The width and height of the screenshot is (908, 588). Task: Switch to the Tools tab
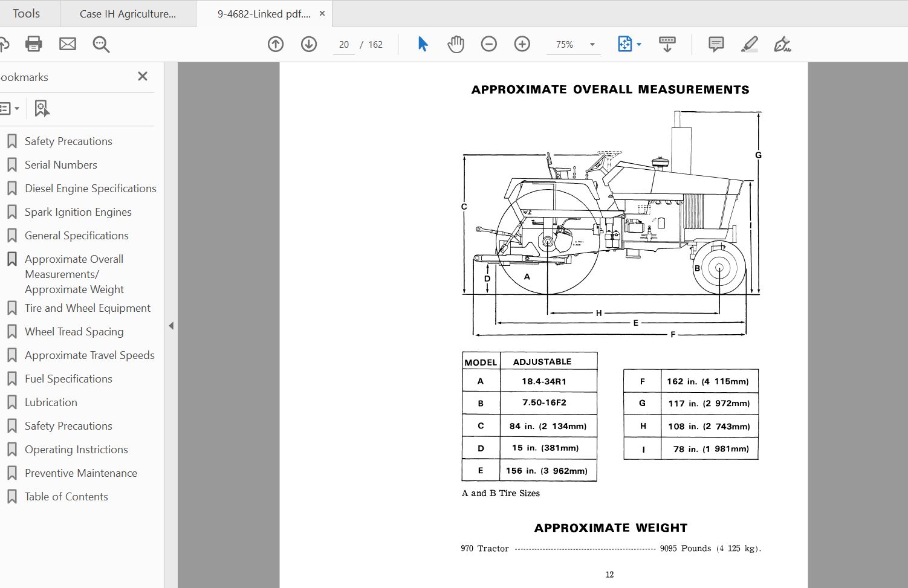tap(27, 13)
